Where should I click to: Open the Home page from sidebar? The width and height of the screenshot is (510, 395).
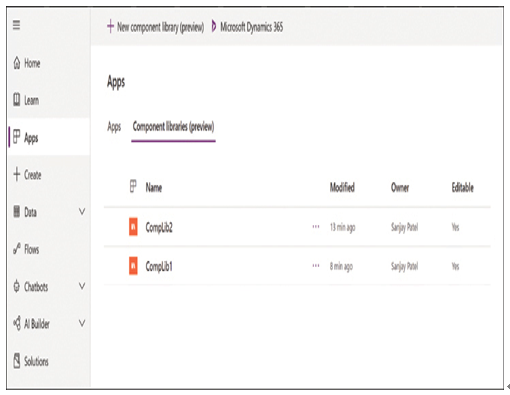click(x=27, y=63)
